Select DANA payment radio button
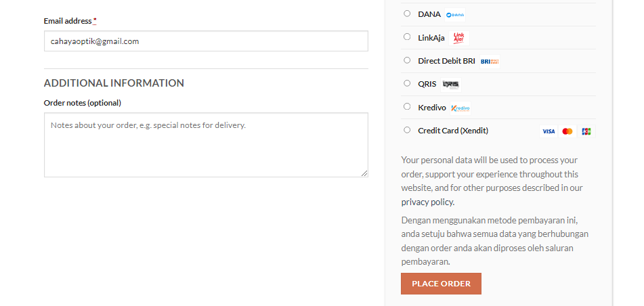The width and height of the screenshot is (644, 306). [407, 14]
